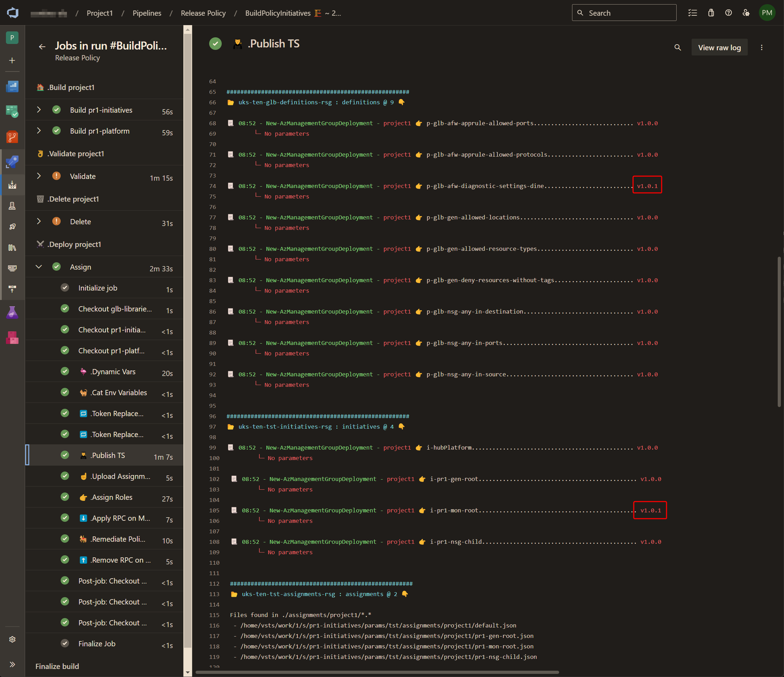Viewport: 784px width, 677px height.
Task: Open more actions vertical ellipsis
Action: (x=762, y=47)
